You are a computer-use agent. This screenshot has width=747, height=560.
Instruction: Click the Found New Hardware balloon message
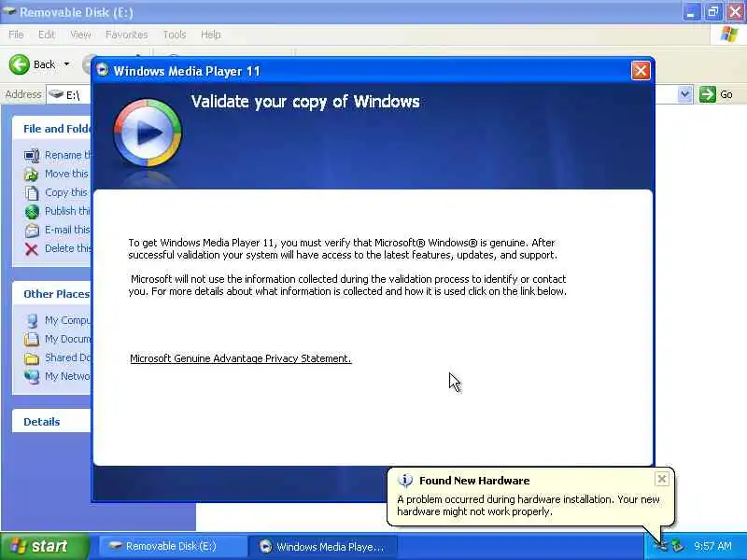[x=529, y=505]
